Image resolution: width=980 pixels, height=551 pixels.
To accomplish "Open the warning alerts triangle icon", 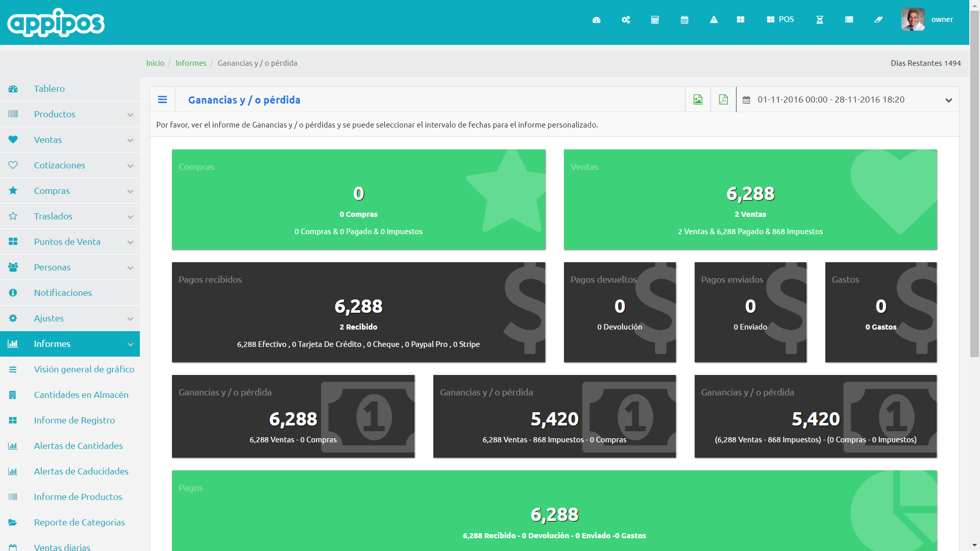I will 714,20.
